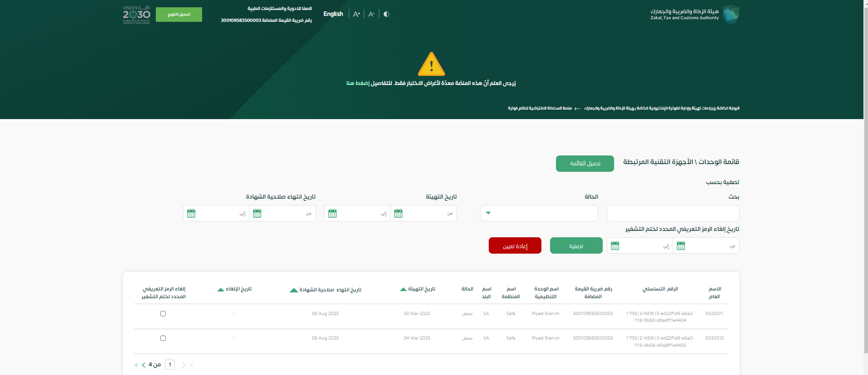Open the status الحالة dropdown
This screenshot has width=868, height=375.
click(x=539, y=213)
